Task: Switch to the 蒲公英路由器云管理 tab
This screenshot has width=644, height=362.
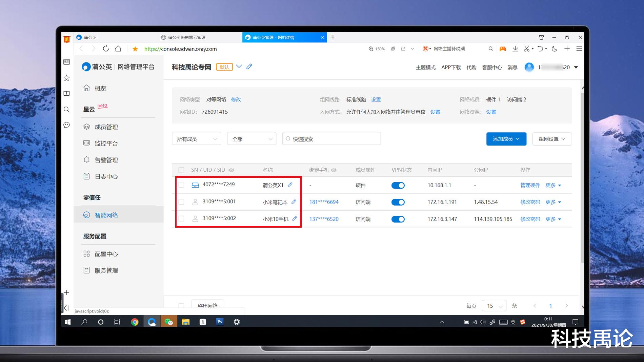Action: [200, 37]
